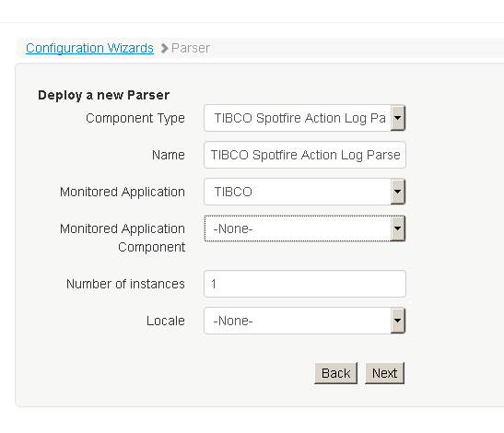Click the Locale field label
The width and height of the screenshot is (504, 433).
coord(166,321)
